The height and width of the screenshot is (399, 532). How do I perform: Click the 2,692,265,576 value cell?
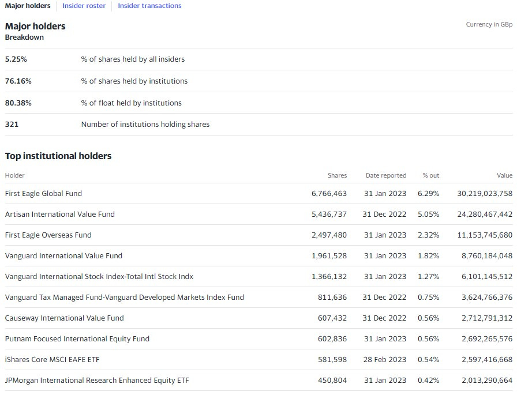(487, 338)
